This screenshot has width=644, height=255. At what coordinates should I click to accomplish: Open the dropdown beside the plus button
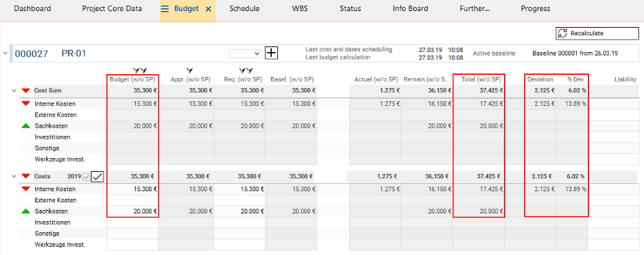coord(245,53)
